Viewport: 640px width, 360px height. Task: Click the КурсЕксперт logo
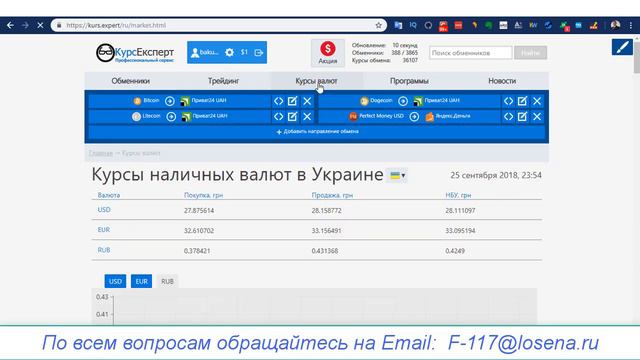(135, 53)
